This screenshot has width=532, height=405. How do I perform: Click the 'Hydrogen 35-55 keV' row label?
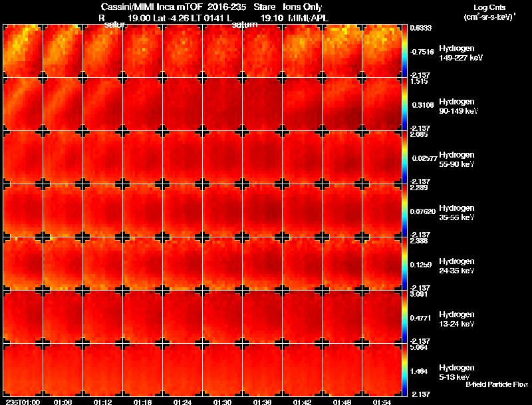click(457, 213)
